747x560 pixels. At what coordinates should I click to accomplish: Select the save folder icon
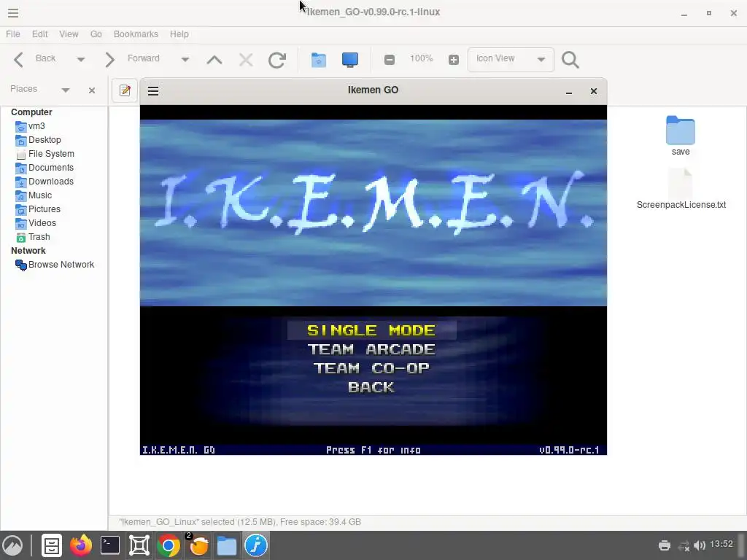click(681, 130)
